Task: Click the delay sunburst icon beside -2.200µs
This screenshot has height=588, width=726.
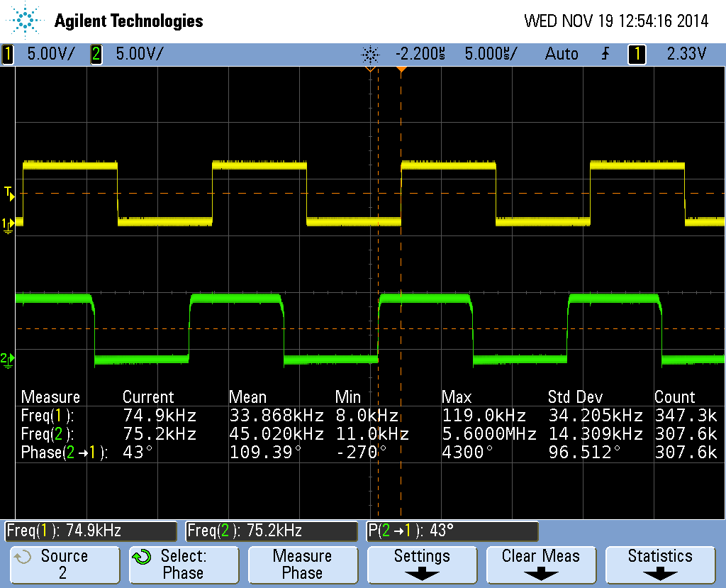Action: (x=370, y=54)
